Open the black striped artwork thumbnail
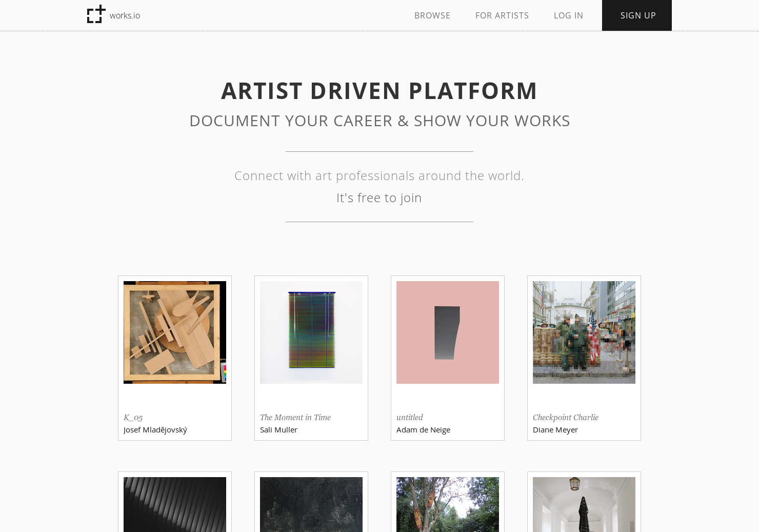 [175, 504]
